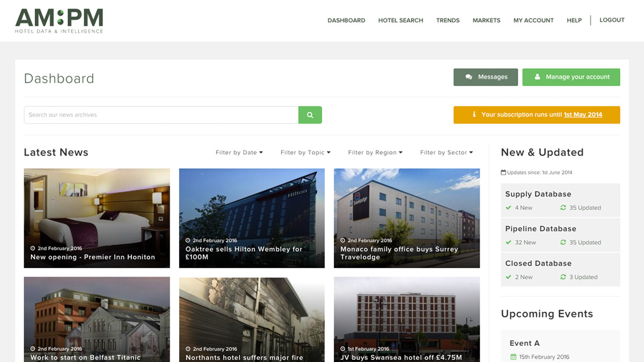
Task: Click the Event A title
Action: coord(524,343)
